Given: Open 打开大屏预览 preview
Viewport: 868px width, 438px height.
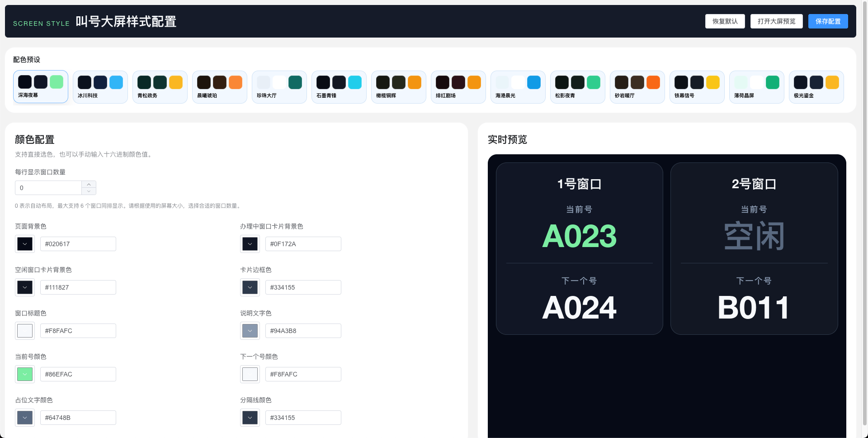Looking at the screenshot, I should pyautogui.click(x=776, y=21).
